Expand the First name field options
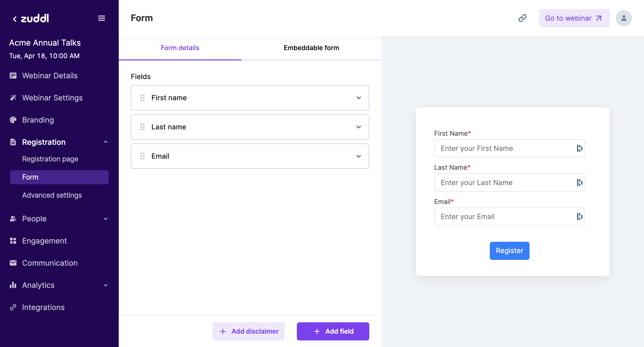Viewport: 644px width, 347px height. pos(359,98)
